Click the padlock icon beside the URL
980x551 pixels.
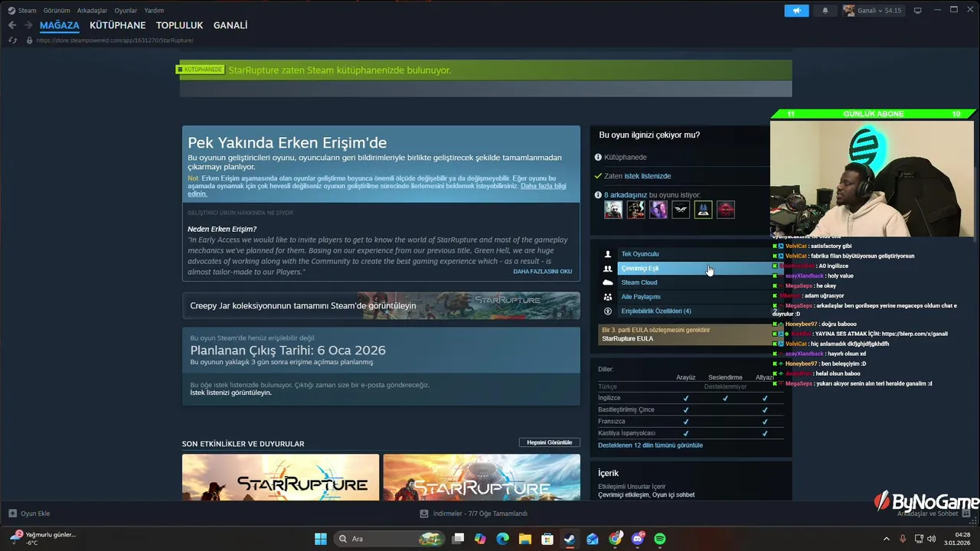tap(29, 40)
